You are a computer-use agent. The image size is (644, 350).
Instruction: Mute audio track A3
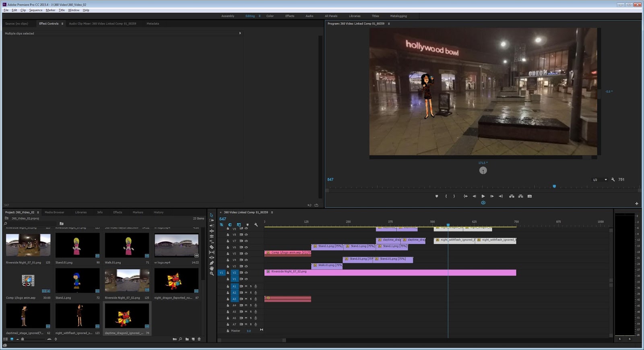click(246, 299)
